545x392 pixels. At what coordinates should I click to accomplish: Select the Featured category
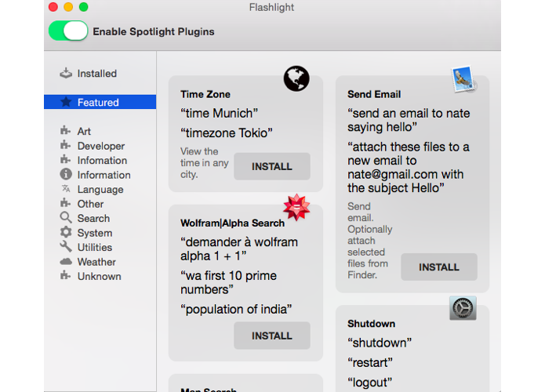pyautogui.click(x=100, y=102)
